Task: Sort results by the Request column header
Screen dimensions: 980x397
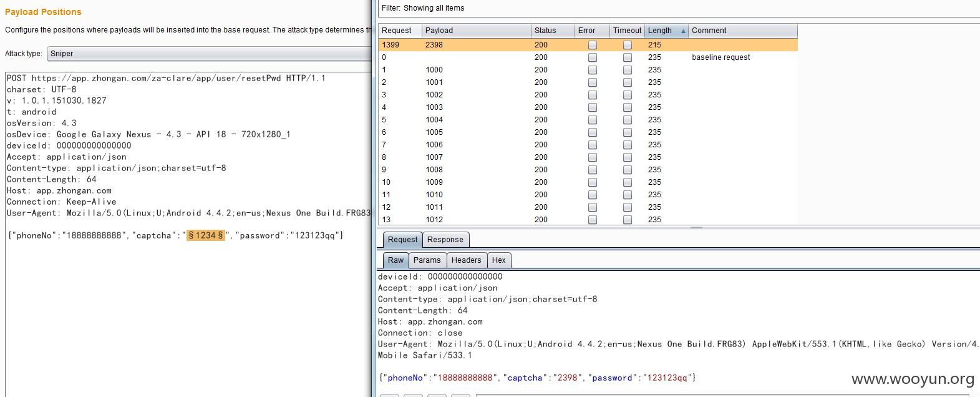Action: tap(400, 31)
